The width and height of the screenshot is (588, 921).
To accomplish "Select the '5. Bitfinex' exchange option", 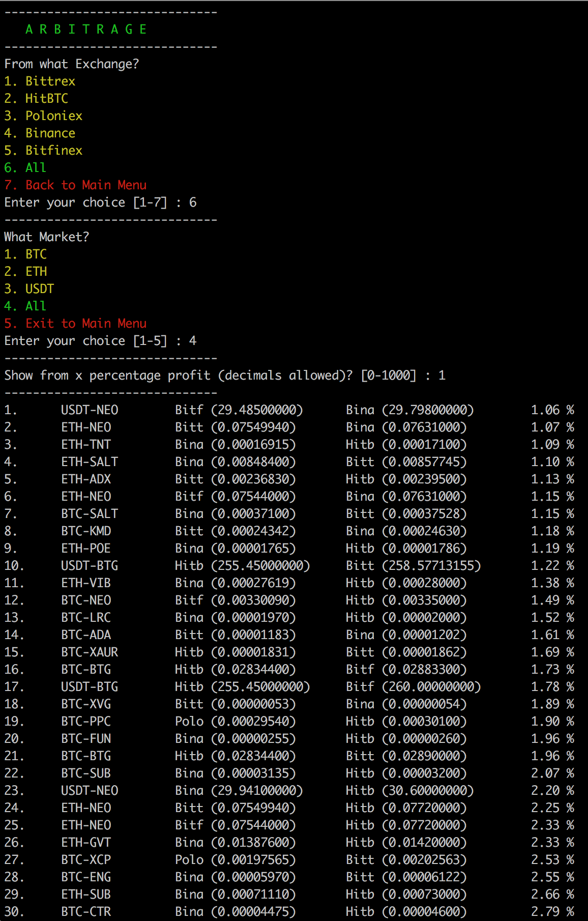I will (43, 151).
